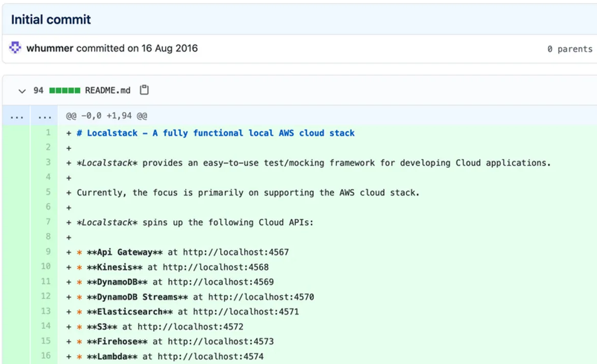Screen dimensions: 597x364
Task: Select line number 9 in the diff
Action: [48, 252]
